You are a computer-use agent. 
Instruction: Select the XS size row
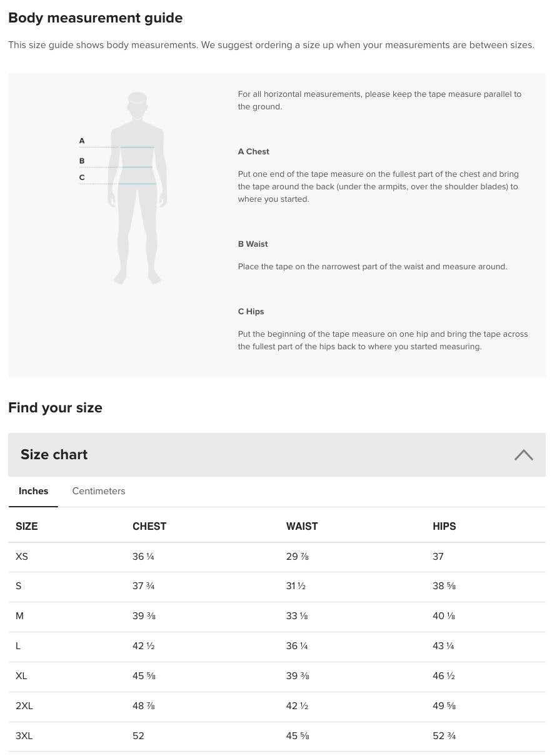22,557
